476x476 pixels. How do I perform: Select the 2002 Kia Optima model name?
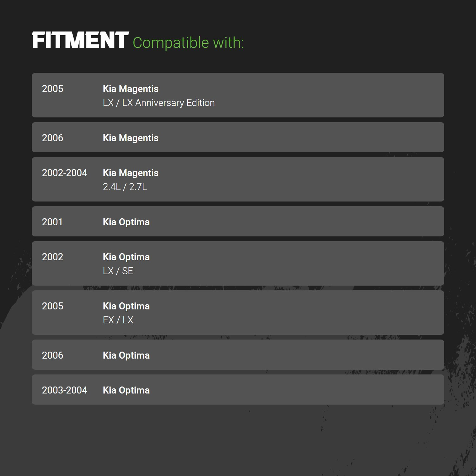pos(126,257)
